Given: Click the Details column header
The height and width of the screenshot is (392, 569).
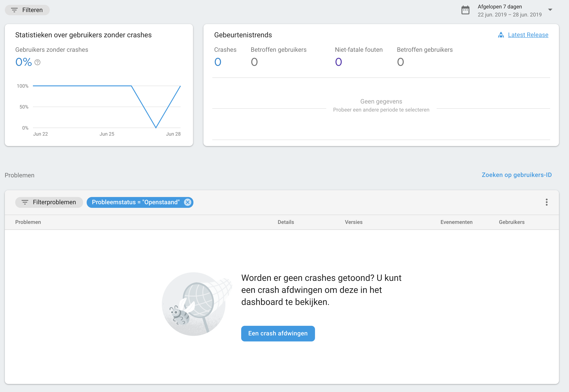Looking at the screenshot, I should tap(286, 222).
